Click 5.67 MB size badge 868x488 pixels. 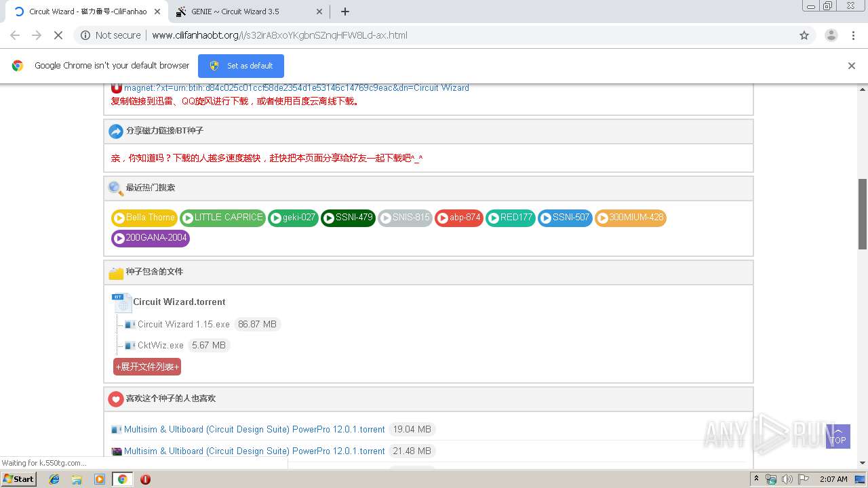(209, 346)
